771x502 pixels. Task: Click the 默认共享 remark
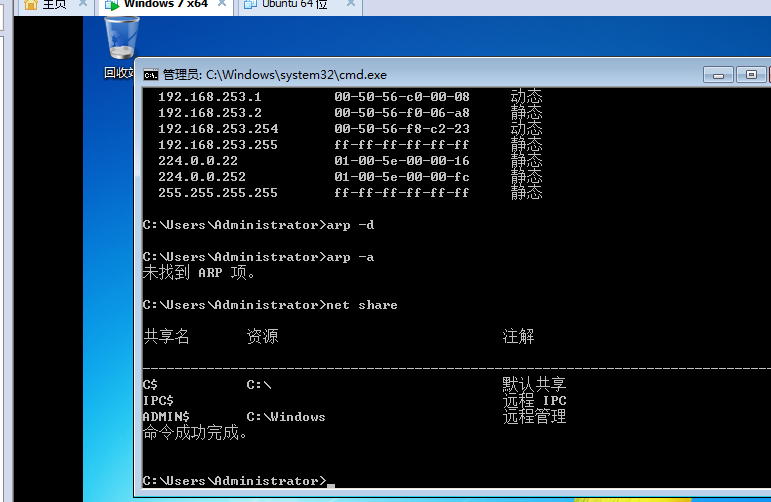(534, 384)
